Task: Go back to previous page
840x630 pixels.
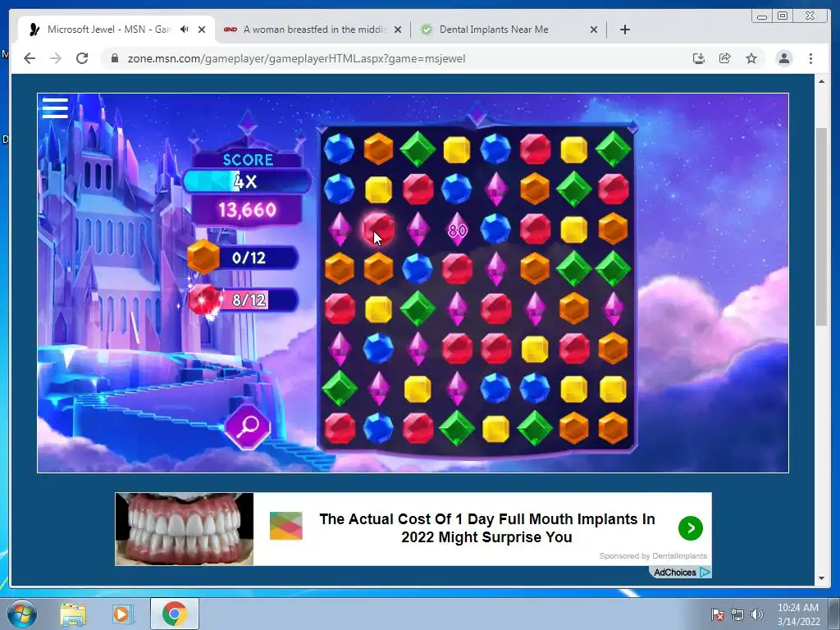Action: point(30,58)
